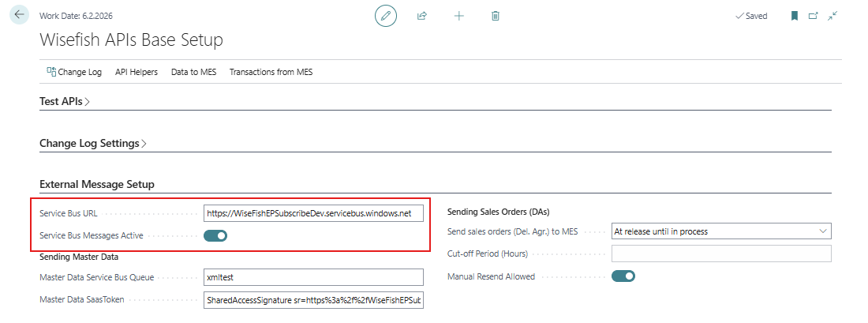Click the trash delete icon

pyautogui.click(x=496, y=16)
